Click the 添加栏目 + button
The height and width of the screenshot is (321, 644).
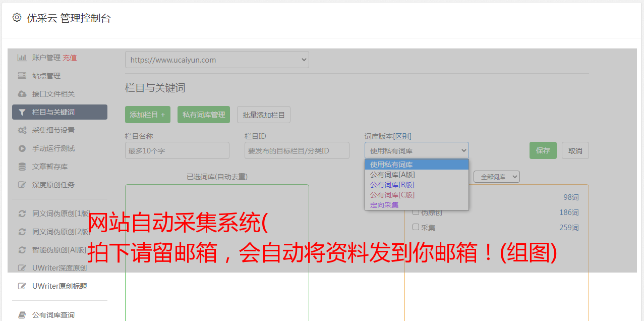(x=148, y=115)
